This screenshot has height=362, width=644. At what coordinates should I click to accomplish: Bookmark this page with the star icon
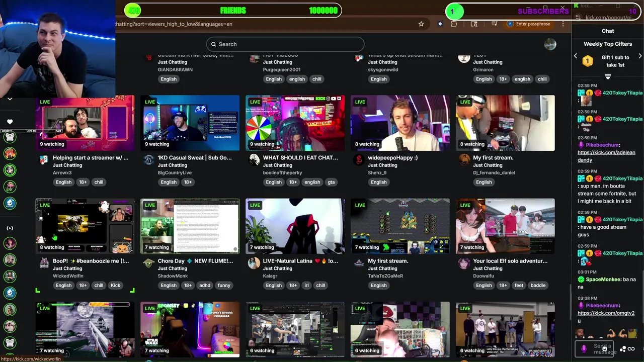421,24
